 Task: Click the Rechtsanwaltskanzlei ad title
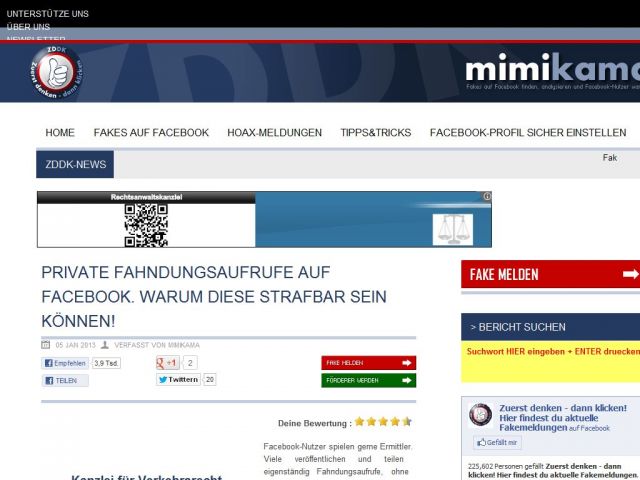[147, 197]
